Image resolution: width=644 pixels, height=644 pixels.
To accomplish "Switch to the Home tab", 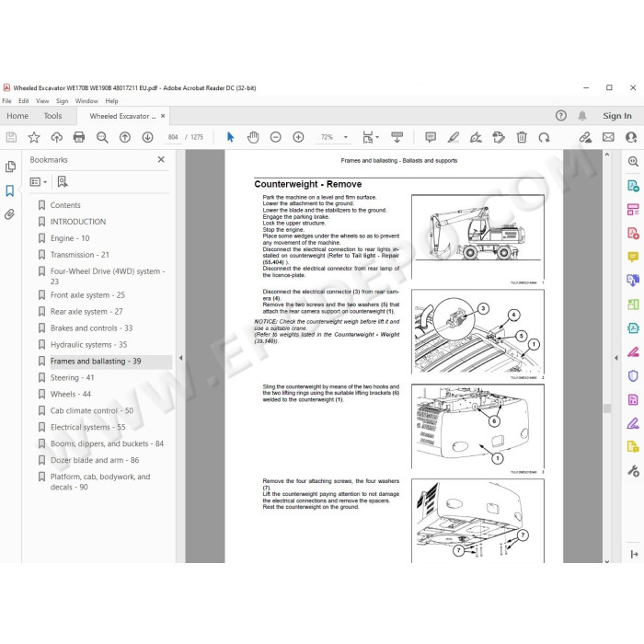I will 17,116.
